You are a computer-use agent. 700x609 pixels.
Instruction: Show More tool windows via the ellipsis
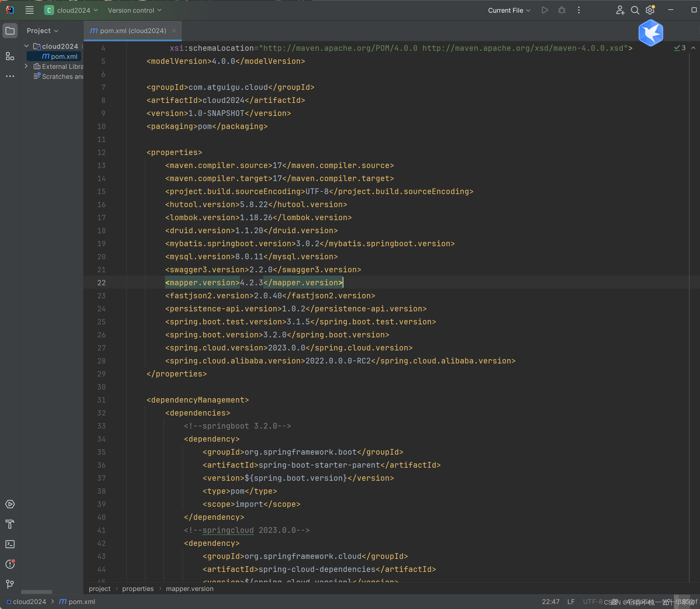coord(10,76)
